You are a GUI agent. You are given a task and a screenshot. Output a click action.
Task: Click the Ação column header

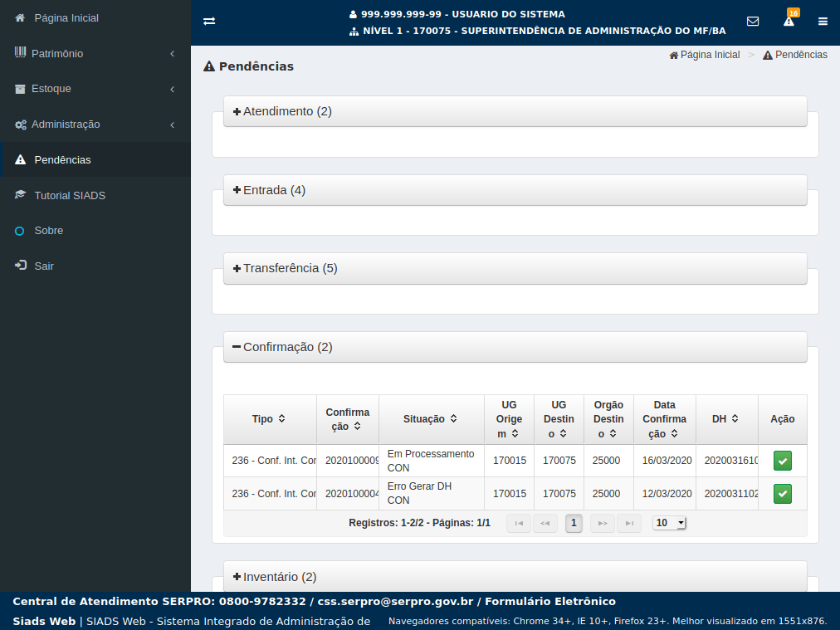[782, 419]
